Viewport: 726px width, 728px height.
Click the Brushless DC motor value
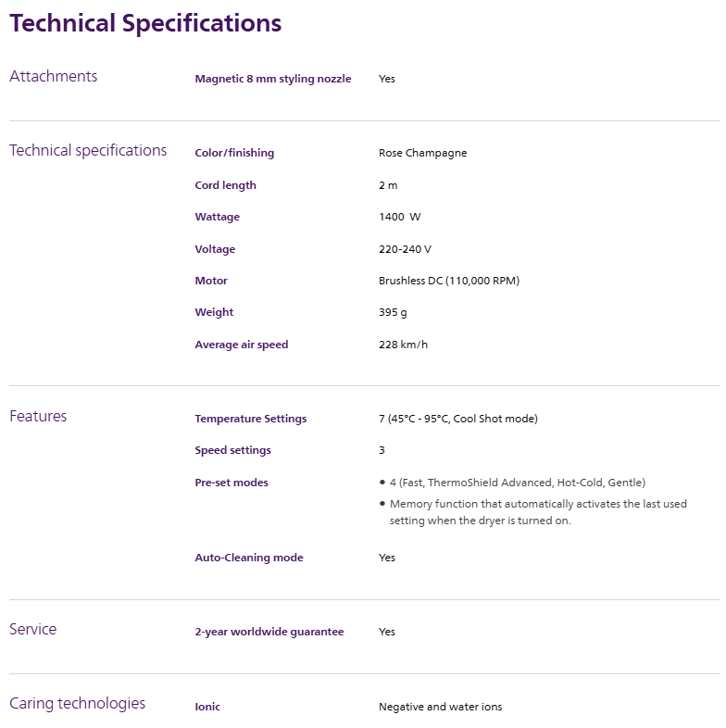(449, 281)
